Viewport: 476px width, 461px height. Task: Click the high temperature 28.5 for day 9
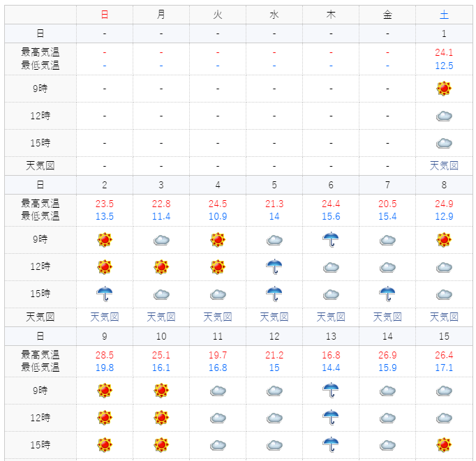click(x=105, y=355)
